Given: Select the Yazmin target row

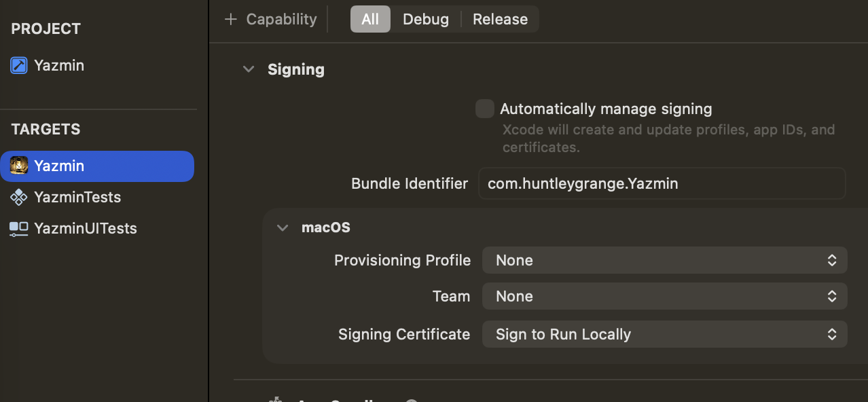Looking at the screenshot, I should point(97,166).
